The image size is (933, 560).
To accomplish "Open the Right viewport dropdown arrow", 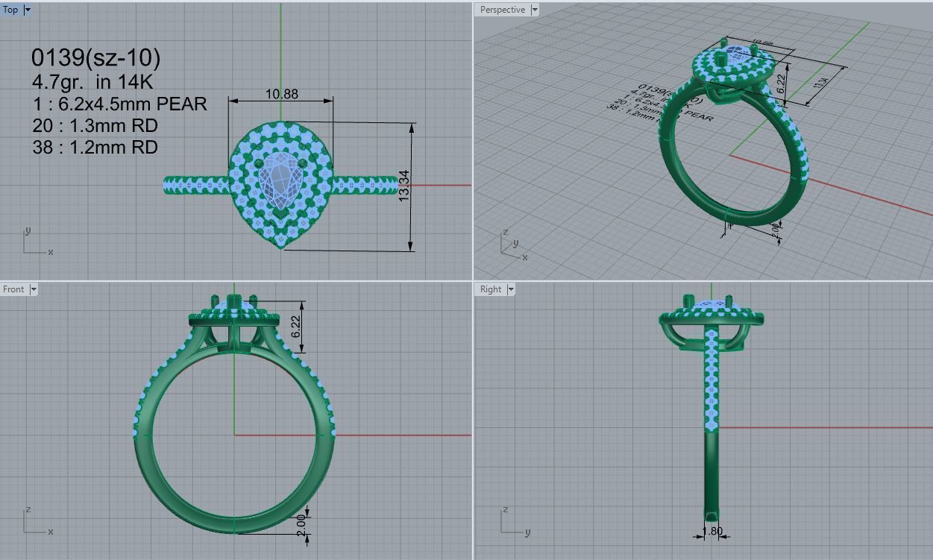I will pyautogui.click(x=511, y=289).
